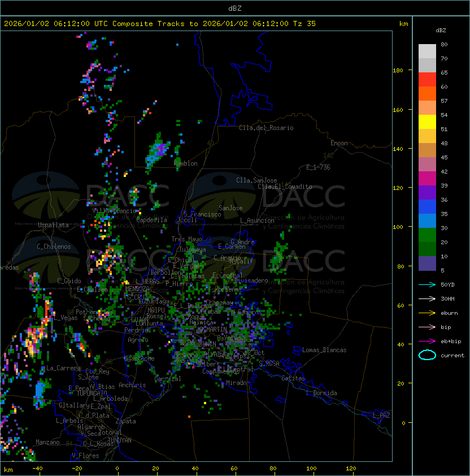The height and width of the screenshot is (476, 470).
Task: Select the green 20-30 dBZ legend color
Action: click(x=427, y=235)
